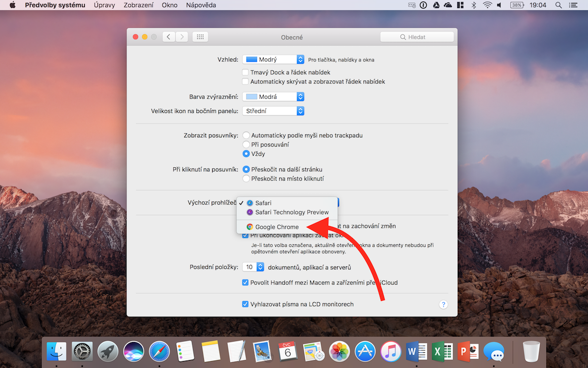Open the Okno menu

[170, 5]
